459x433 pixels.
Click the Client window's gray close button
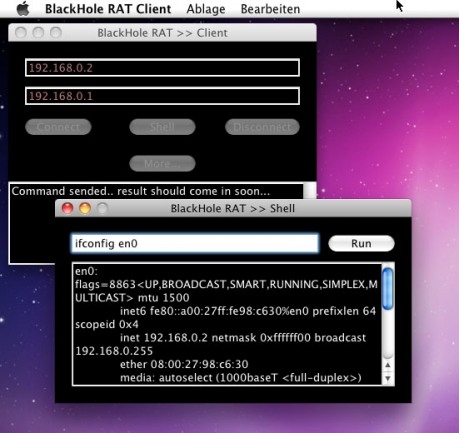21,33
